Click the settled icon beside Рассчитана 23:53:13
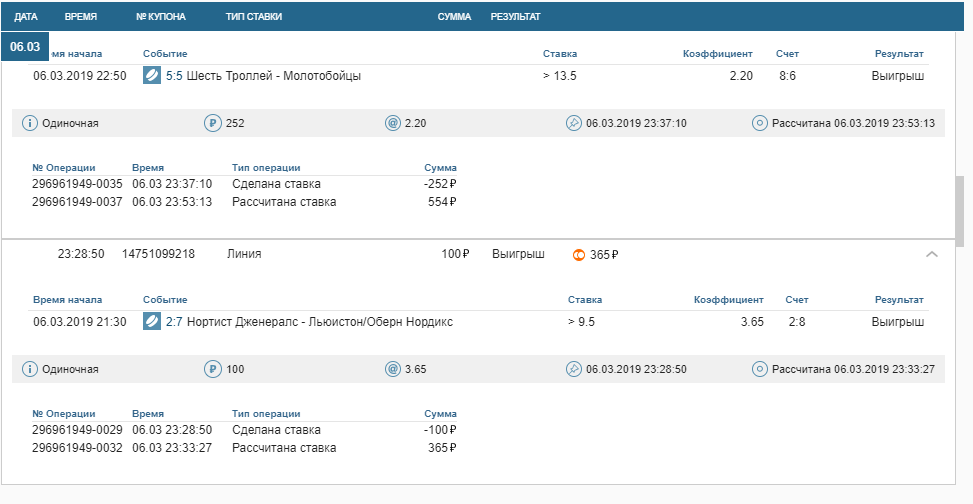This screenshot has height=504, width=973. (760, 124)
